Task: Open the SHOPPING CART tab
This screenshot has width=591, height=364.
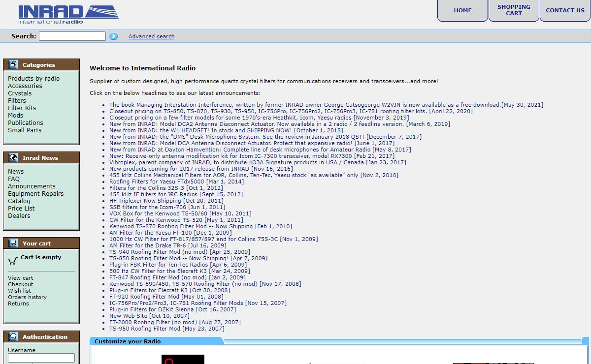Action: tap(514, 10)
